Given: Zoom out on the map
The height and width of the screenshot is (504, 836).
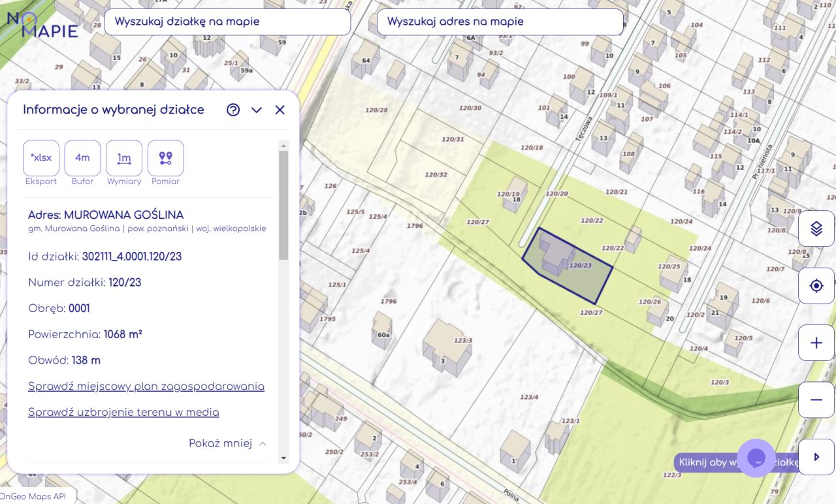Looking at the screenshot, I should (816, 400).
